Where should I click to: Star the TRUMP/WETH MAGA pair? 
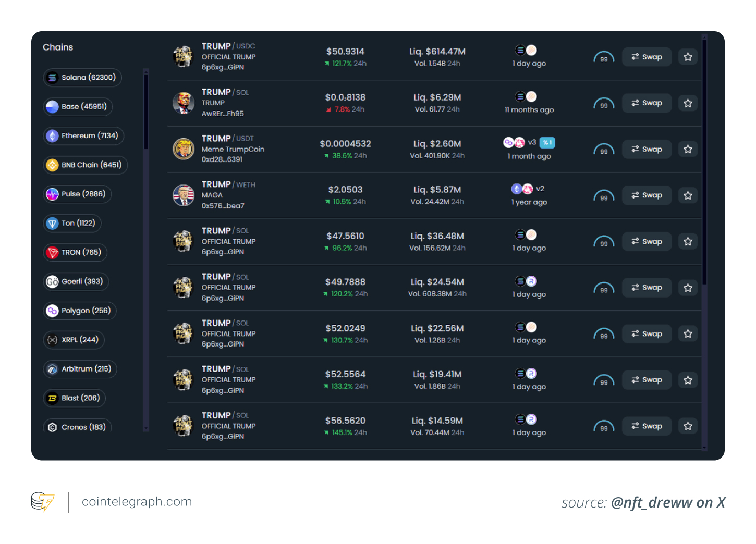click(688, 195)
